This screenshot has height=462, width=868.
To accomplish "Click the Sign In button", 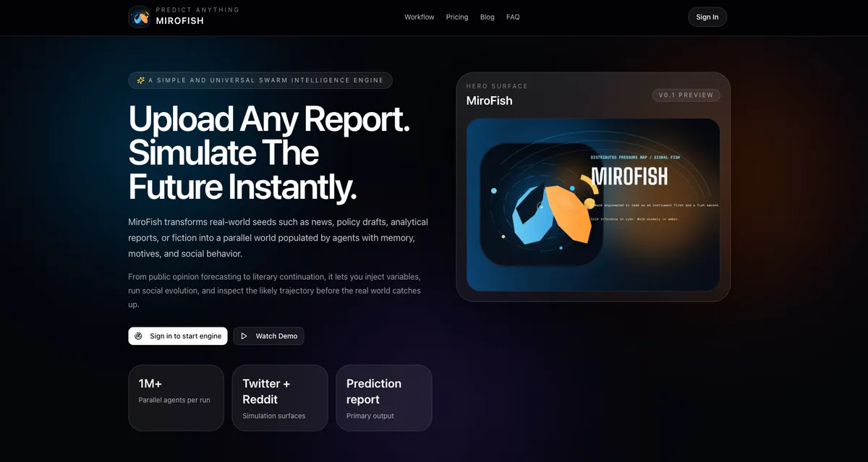I will coord(707,17).
